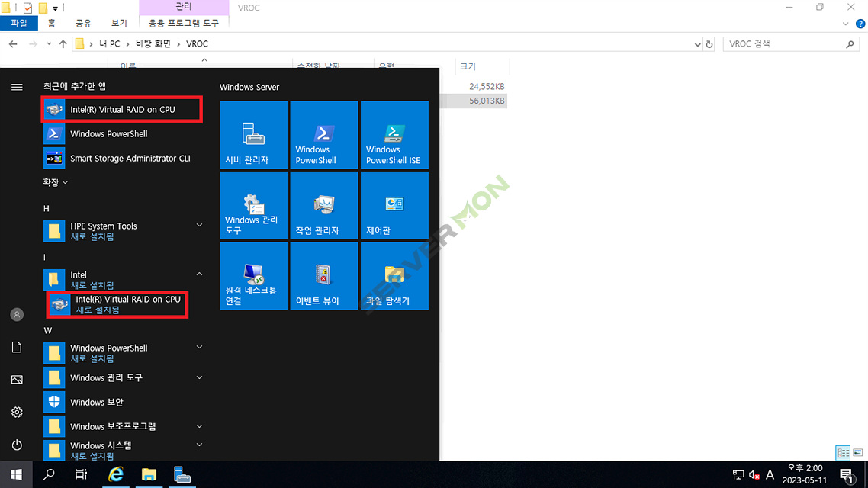The width and height of the screenshot is (868, 488).
Task: Collapse the Intel folder
Action: click(199, 274)
